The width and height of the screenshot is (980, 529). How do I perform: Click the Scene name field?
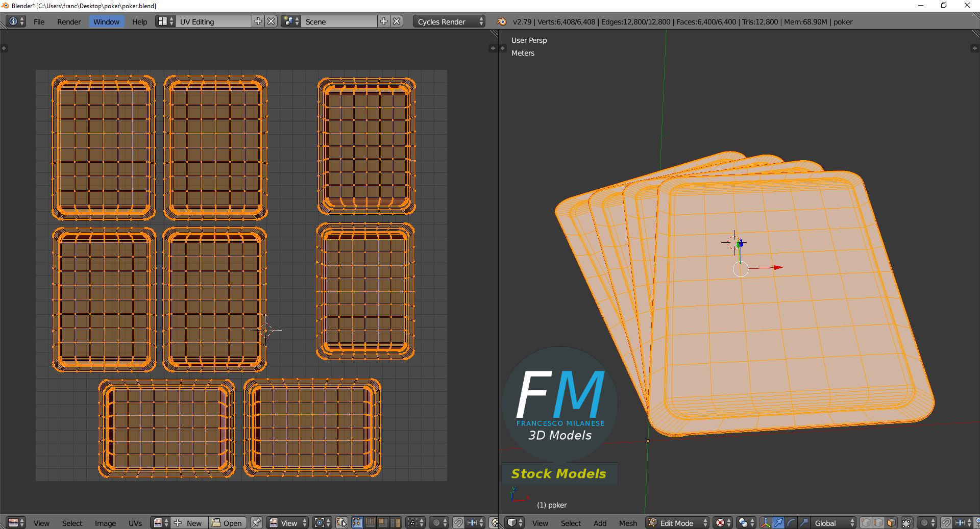coord(339,21)
